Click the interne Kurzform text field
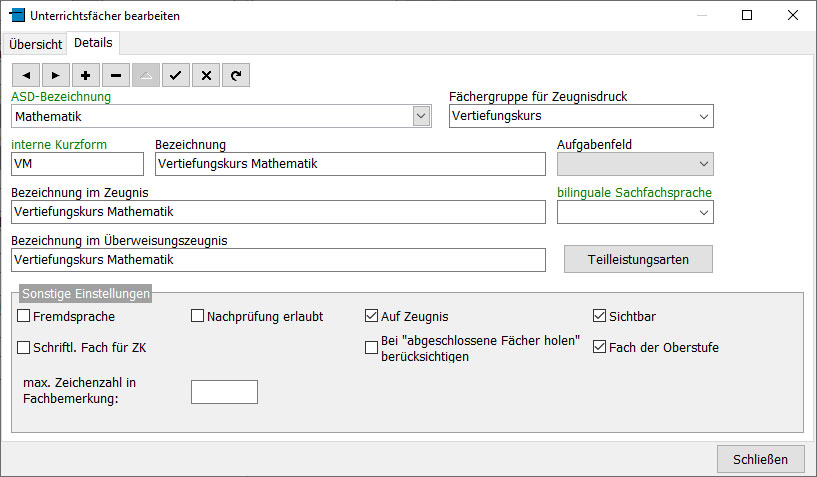This screenshot has height=477, width=817. pos(78,164)
